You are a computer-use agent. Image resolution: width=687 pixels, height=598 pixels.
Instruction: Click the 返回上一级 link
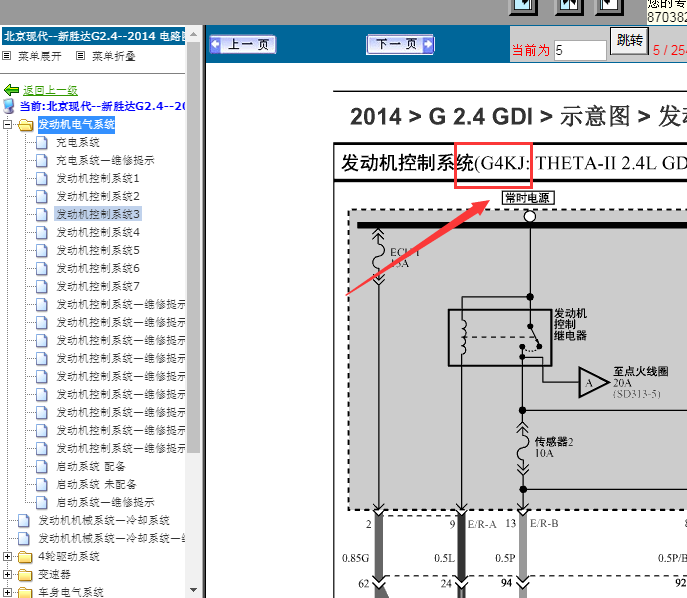click(50, 90)
